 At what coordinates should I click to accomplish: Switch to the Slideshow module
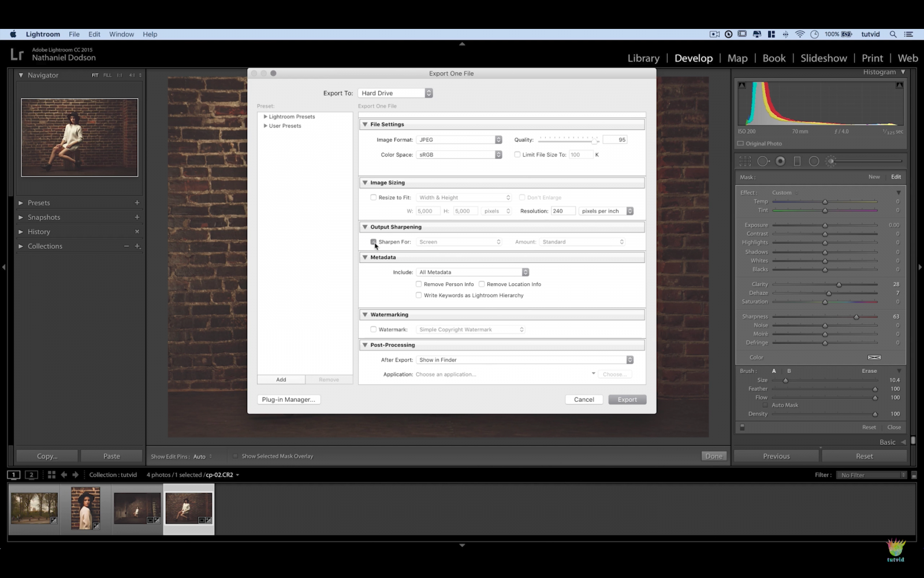pos(824,58)
